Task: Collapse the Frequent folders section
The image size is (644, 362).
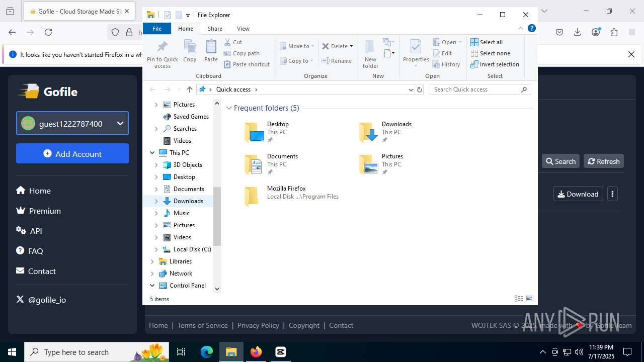Action: pyautogui.click(x=229, y=108)
